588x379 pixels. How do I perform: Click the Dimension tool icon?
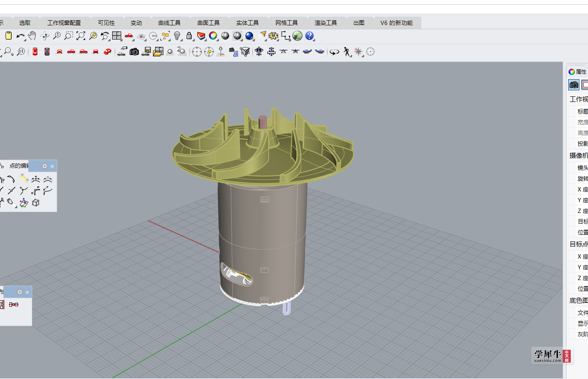(286, 36)
